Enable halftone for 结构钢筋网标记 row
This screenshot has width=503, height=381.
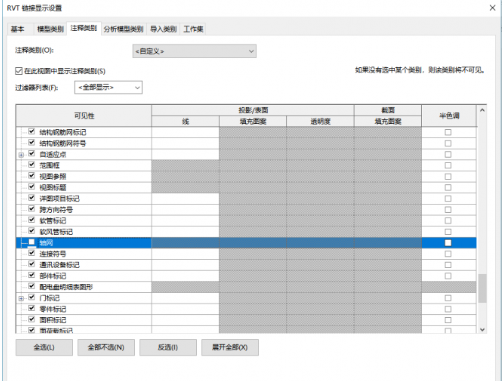448,132
